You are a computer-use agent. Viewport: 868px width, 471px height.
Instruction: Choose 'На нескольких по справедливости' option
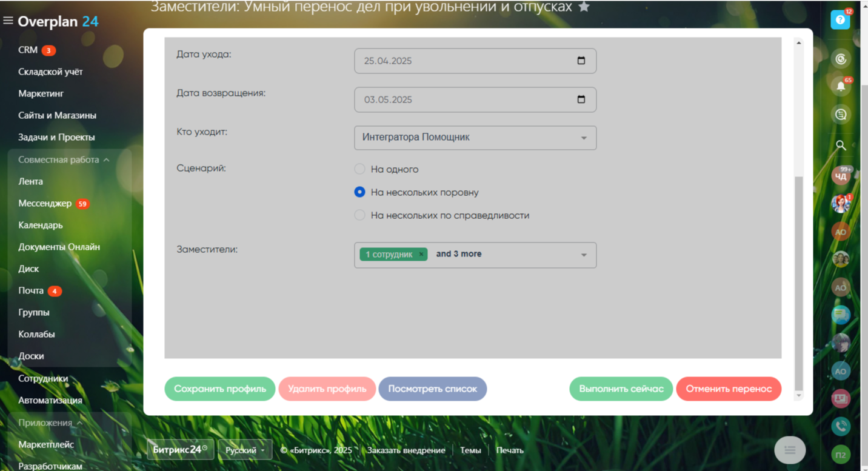click(360, 215)
